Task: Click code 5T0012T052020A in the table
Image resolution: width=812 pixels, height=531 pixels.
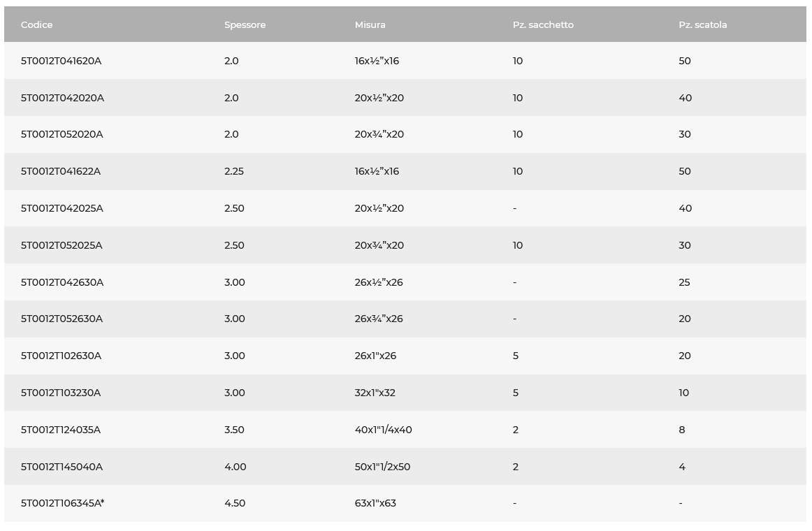Action: (61, 134)
